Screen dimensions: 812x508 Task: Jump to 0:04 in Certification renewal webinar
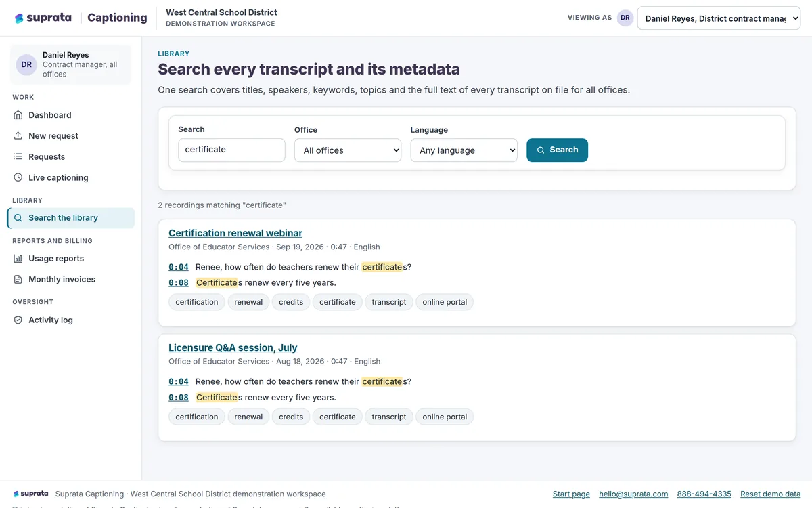click(x=179, y=267)
